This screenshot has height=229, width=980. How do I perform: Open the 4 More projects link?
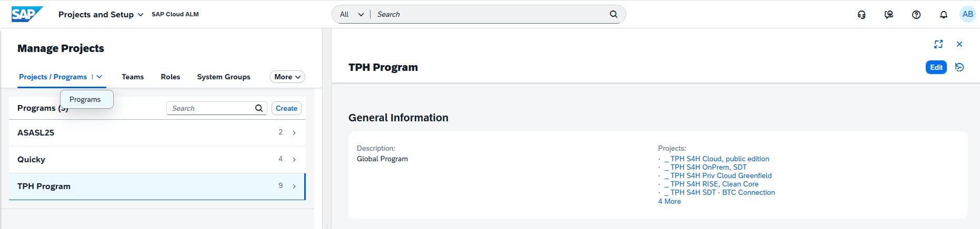(x=669, y=201)
